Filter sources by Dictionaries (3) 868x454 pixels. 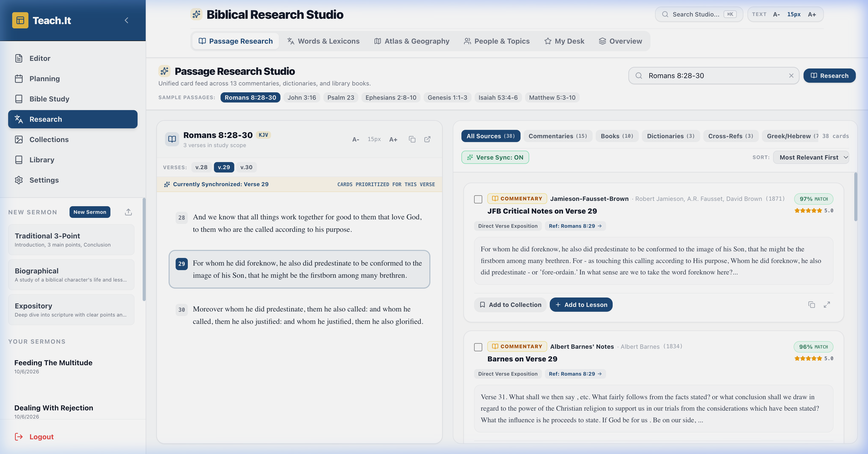(671, 136)
